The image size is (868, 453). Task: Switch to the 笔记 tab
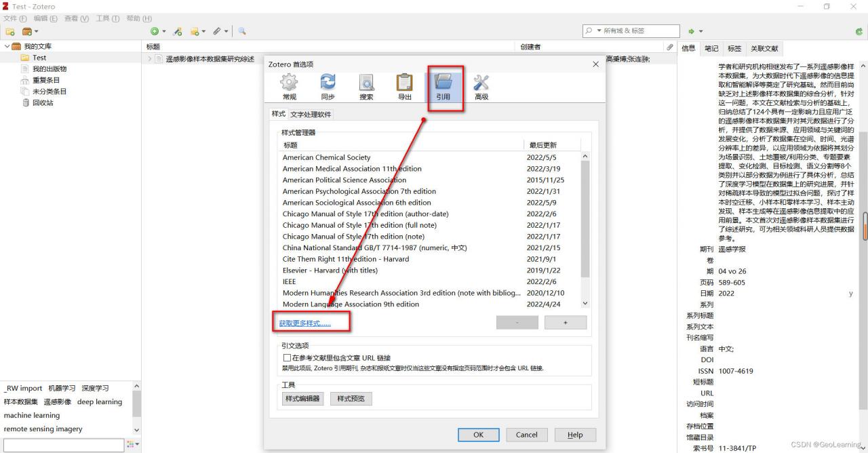[x=711, y=49]
